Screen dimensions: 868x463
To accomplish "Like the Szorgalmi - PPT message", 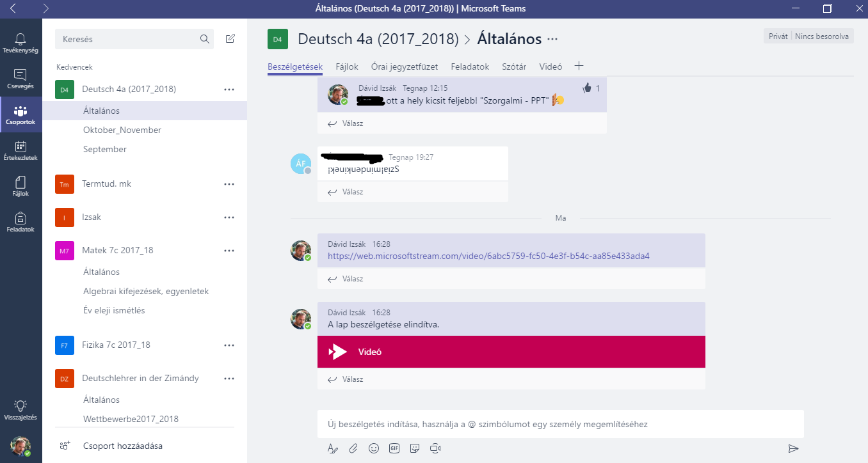I will click(587, 88).
